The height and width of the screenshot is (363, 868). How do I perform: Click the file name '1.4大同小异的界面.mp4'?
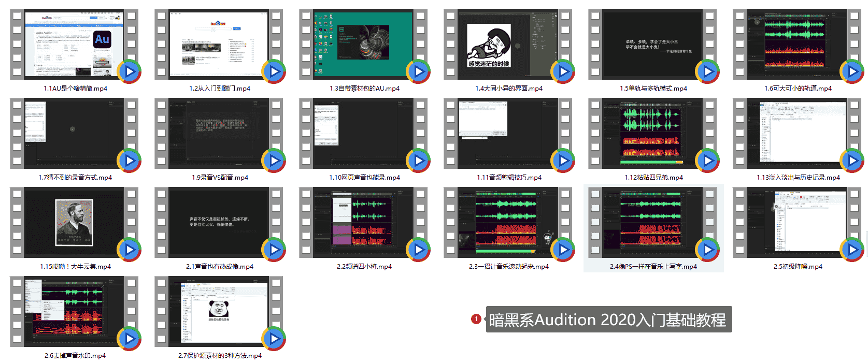point(509,89)
